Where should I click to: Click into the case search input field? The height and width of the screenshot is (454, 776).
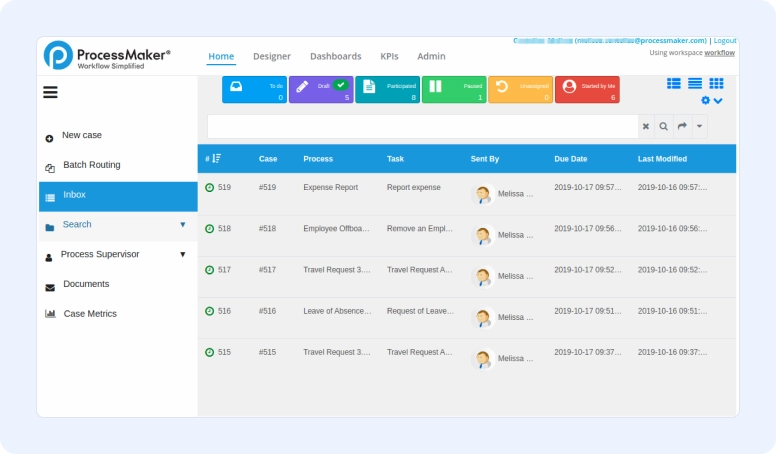click(423, 126)
